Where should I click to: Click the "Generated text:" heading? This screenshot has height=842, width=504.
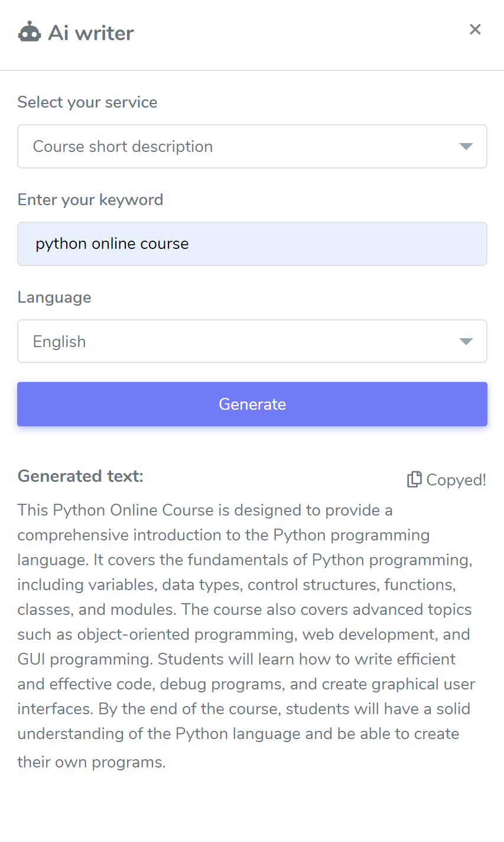pos(80,476)
